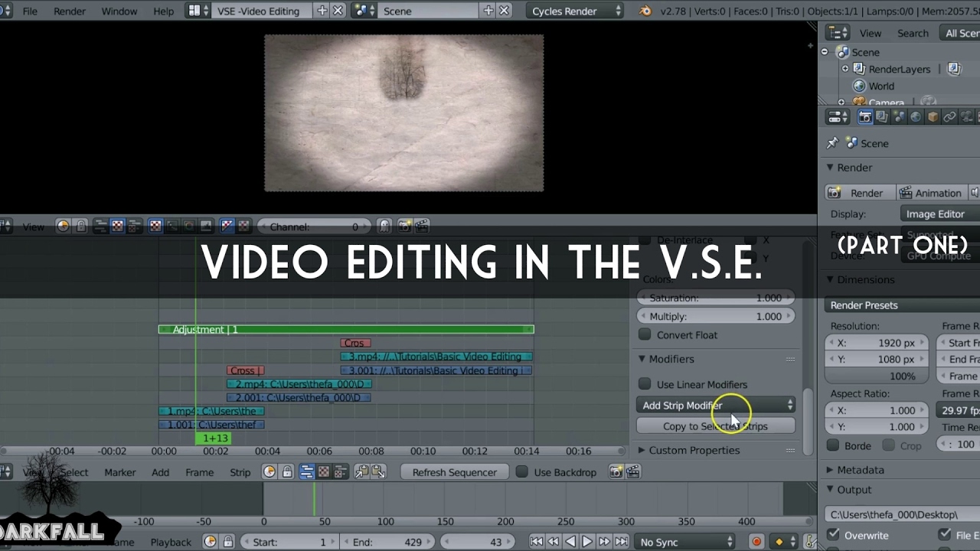Click the Animation render button
The height and width of the screenshot is (551, 980).
[x=932, y=193]
